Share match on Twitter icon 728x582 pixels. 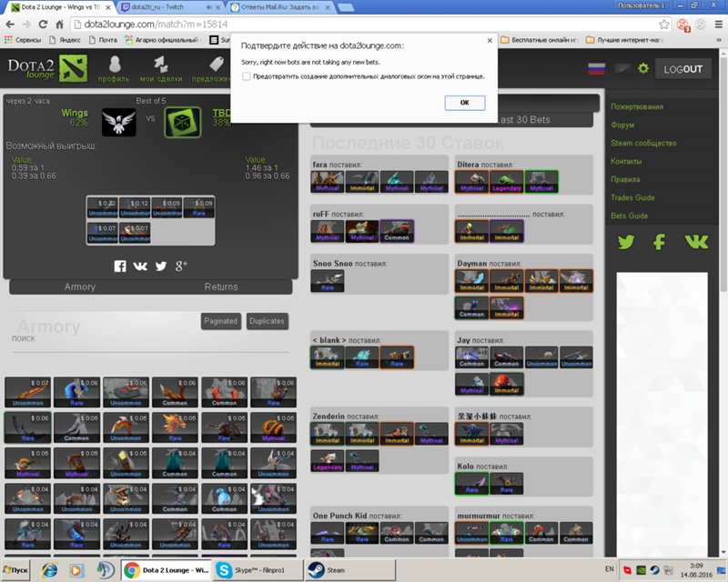point(161,266)
